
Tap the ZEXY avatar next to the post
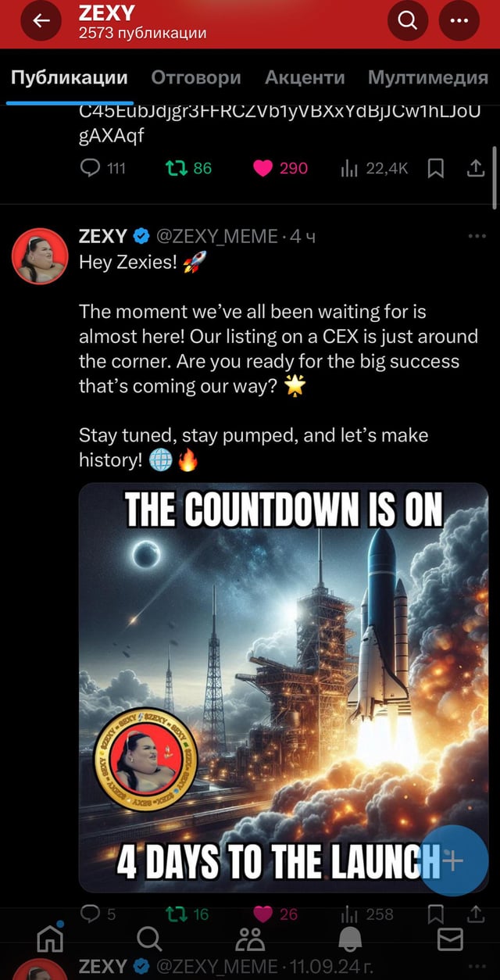point(40,256)
